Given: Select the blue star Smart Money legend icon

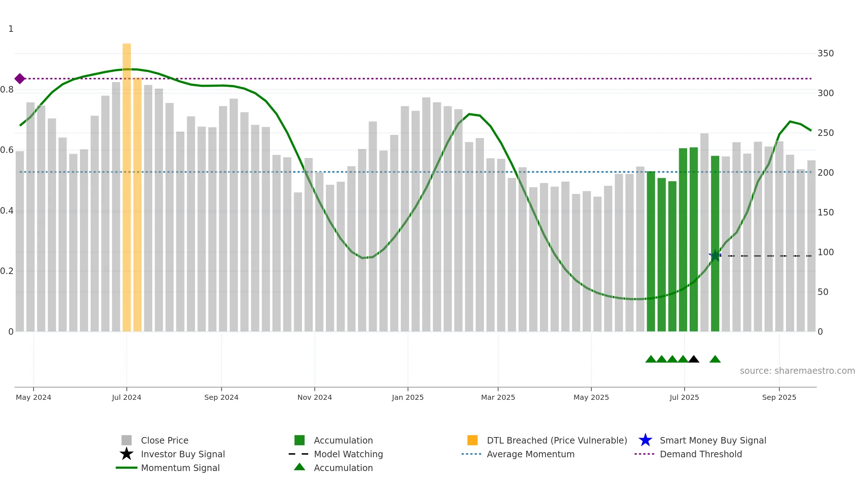Looking at the screenshot, I should [x=645, y=440].
